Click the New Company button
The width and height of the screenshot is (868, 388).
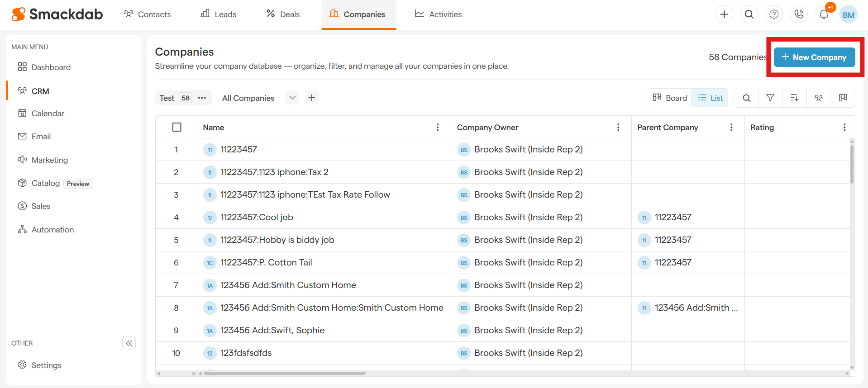point(814,57)
